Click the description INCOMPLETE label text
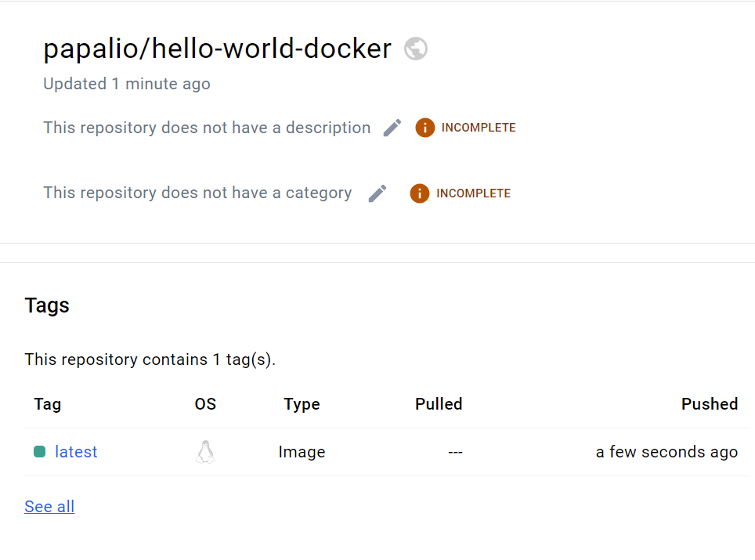The image size is (755, 560). [x=478, y=128]
